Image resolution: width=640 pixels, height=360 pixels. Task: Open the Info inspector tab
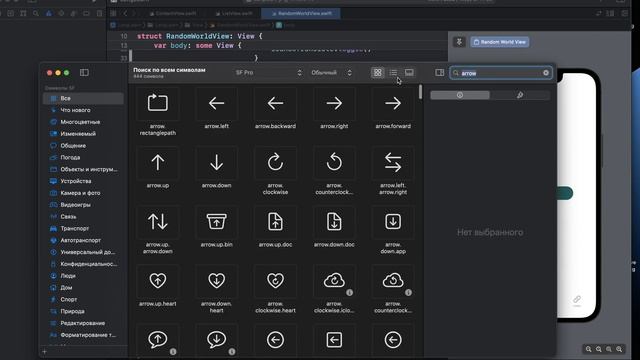[x=460, y=95]
